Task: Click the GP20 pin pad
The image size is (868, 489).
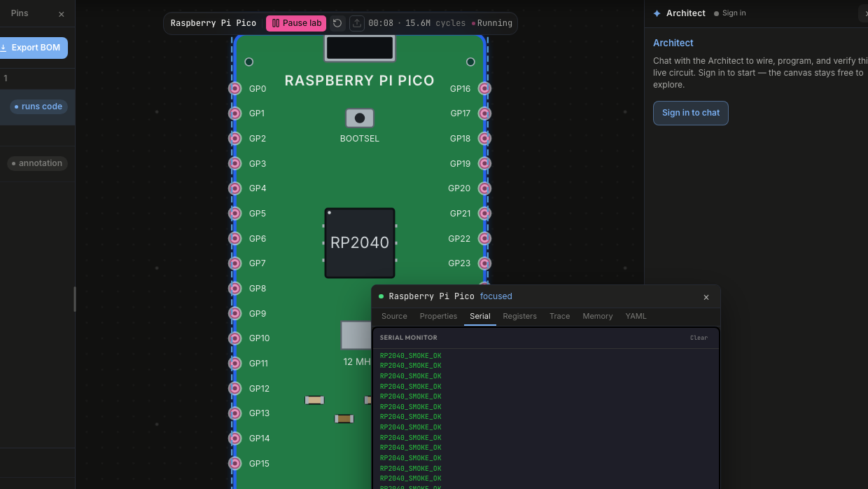Action: coord(484,188)
